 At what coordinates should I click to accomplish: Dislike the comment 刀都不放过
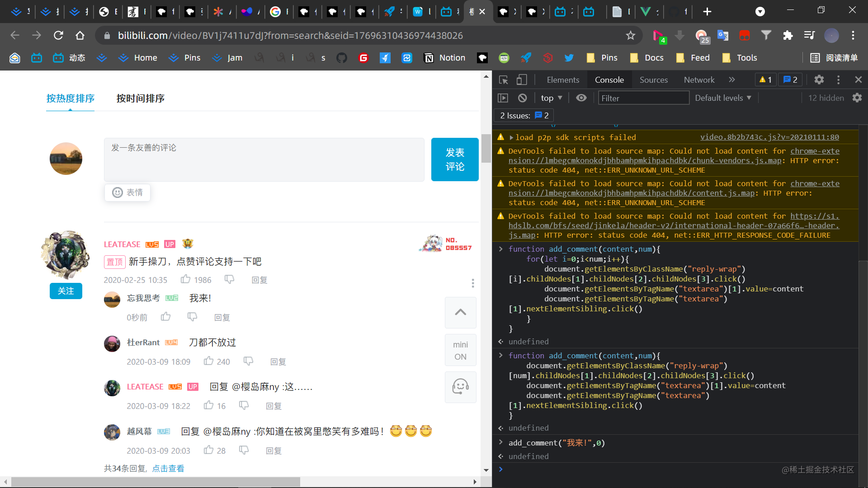[x=248, y=361]
